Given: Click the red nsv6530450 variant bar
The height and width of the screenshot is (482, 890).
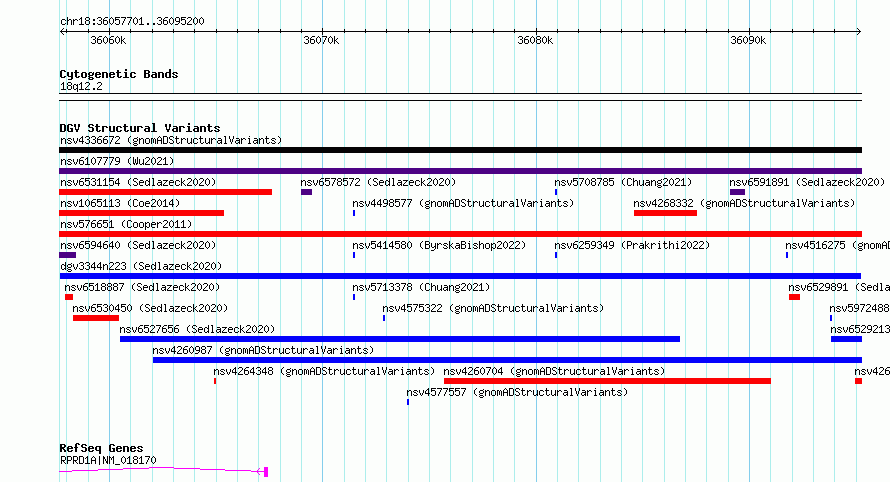Looking at the screenshot, I should pyautogui.click(x=96, y=318).
